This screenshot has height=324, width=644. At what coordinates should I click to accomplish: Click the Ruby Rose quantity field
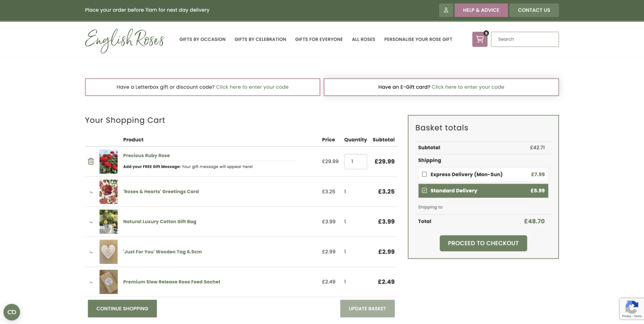355,162
